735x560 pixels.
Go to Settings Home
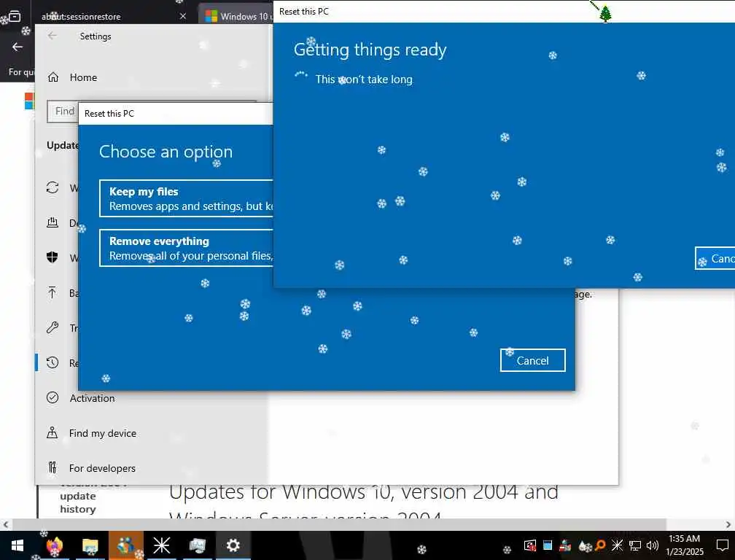[83, 77]
